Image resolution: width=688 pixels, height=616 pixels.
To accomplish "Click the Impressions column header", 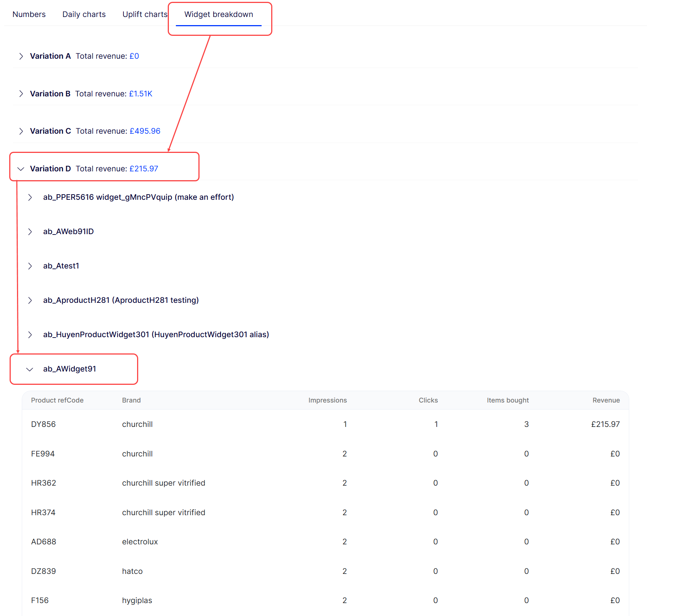I will click(x=327, y=400).
